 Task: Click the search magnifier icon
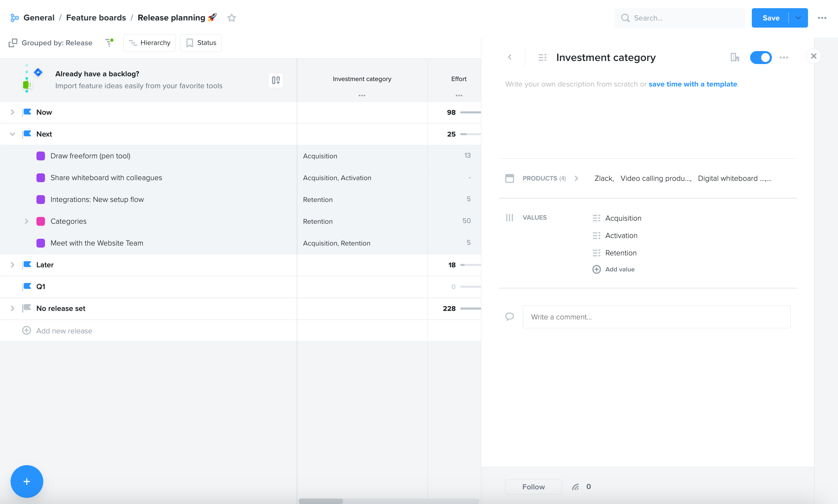[x=625, y=18]
